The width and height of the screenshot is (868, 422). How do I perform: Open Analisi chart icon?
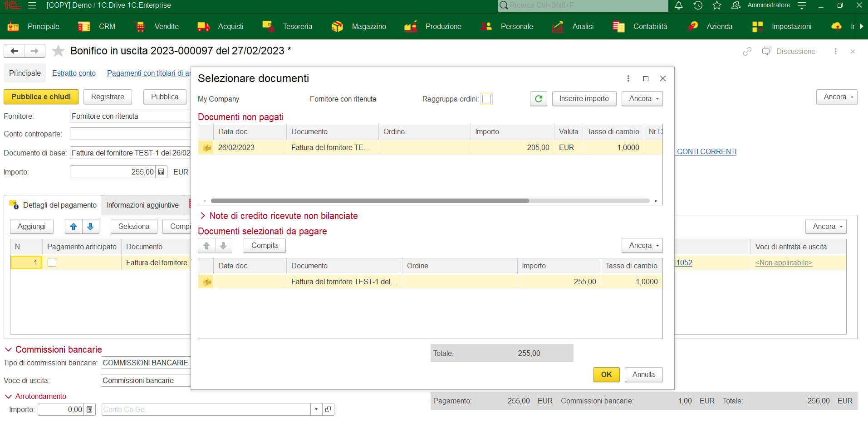(558, 26)
